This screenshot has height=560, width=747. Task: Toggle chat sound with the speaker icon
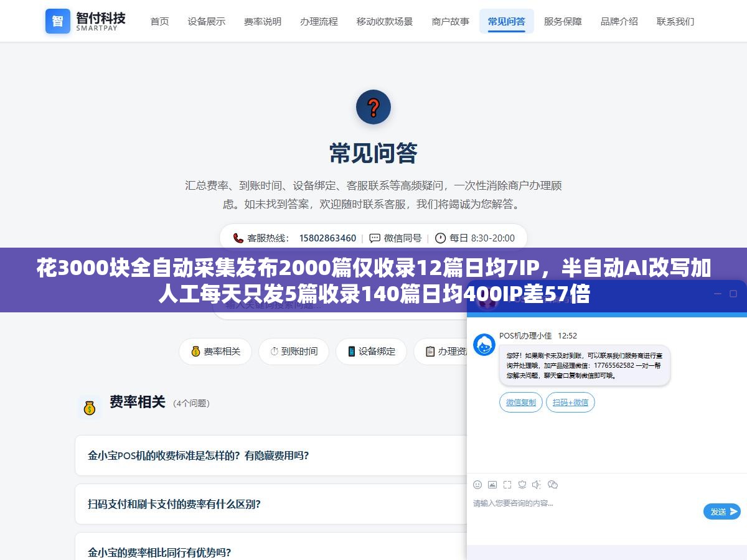coord(537,485)
